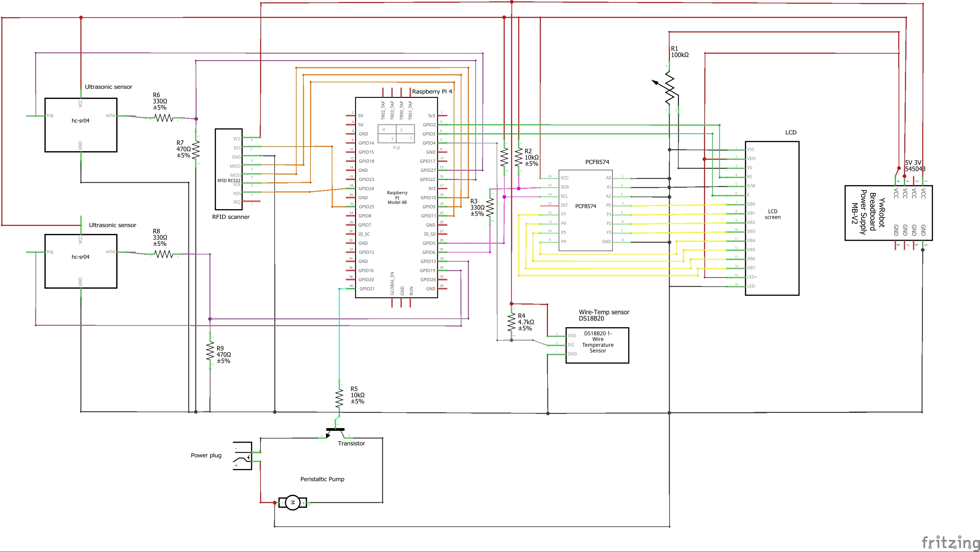Click the peristaltic pump motor symbol
980x552 pixels.
293,503
